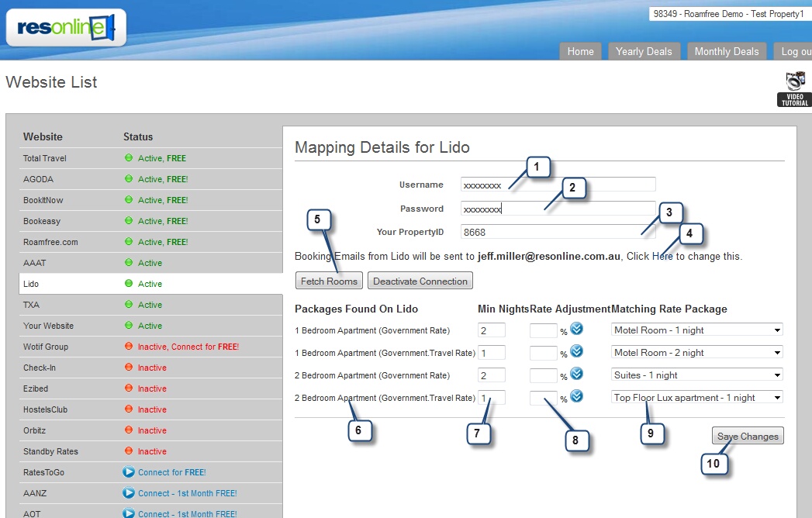Select the Lido row in website list
The height and width of the screenshot is (518, 812).
pyautogui.click(x=150, y=284)
